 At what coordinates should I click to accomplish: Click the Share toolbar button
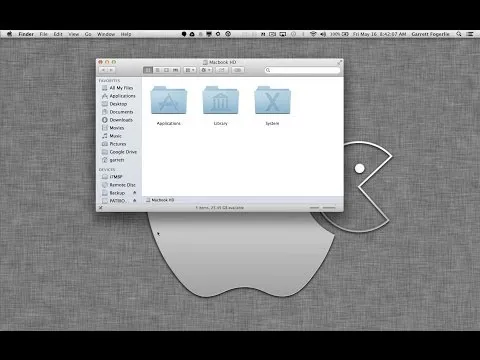pyautogui.click(x=222, y=70)
